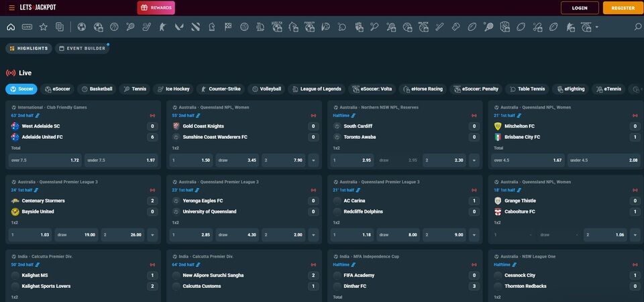Click stats icon beside 63' 2nd half
This screenshot has width=644, height=302.
38,115
